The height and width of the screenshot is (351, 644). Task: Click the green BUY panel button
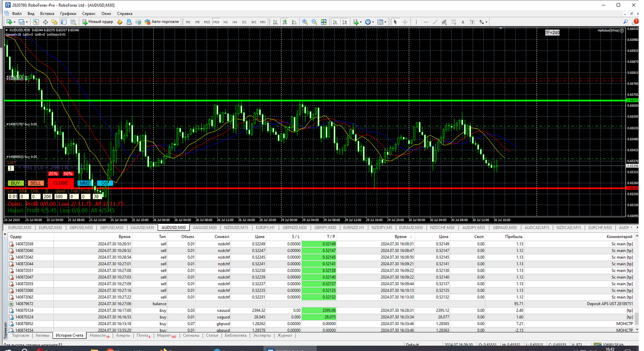tap(16, 183)
